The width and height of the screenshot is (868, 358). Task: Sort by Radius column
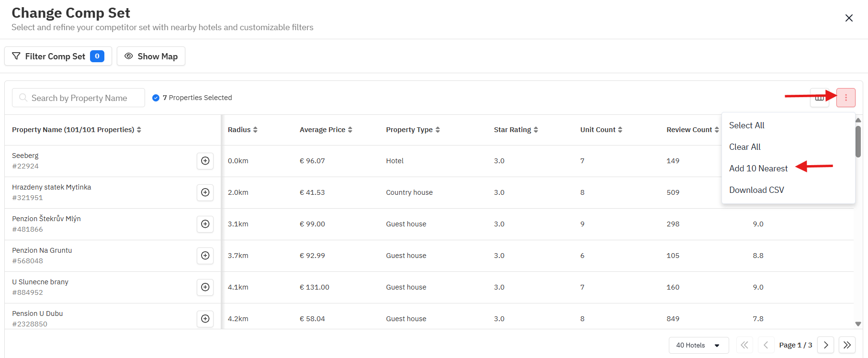pos(242,130)
